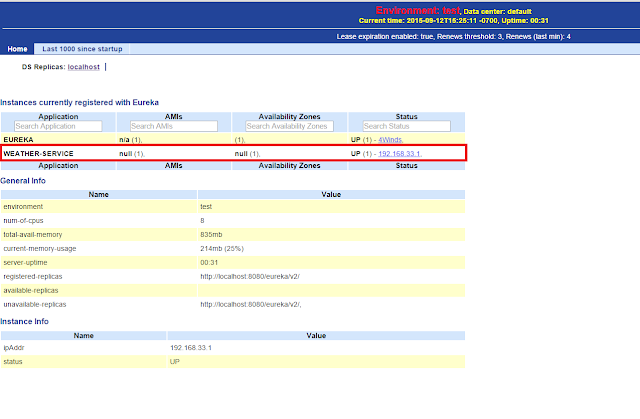
Task: Click the num-of-cpus row name
Action: click(23, 221)
